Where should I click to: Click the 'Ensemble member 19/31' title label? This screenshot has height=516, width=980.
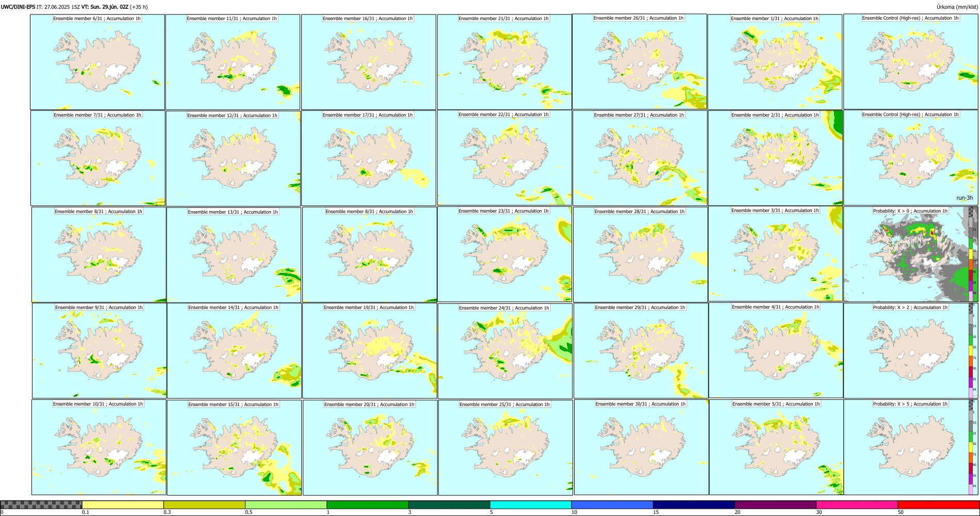(x=369, y=308)
